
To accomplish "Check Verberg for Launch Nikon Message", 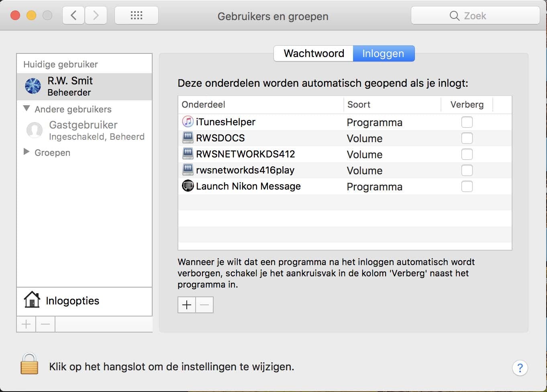I will [467, 186].
